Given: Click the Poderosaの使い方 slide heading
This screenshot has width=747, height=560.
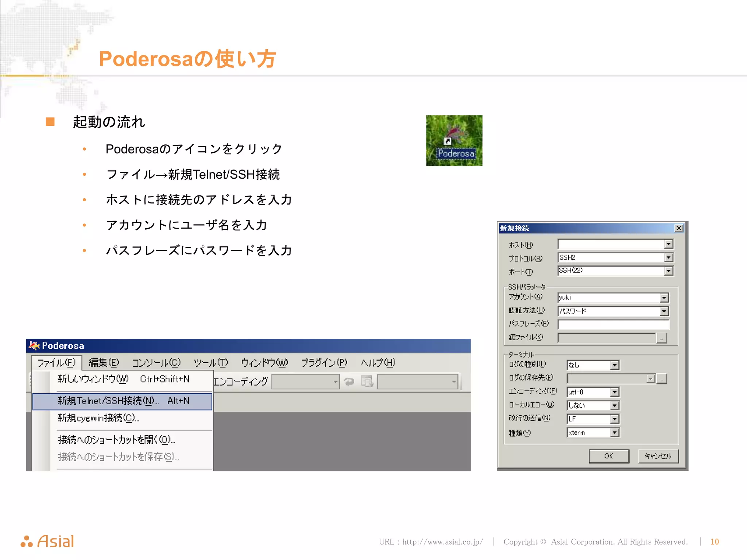Looking at the screenshot, I should click(187, 59).
